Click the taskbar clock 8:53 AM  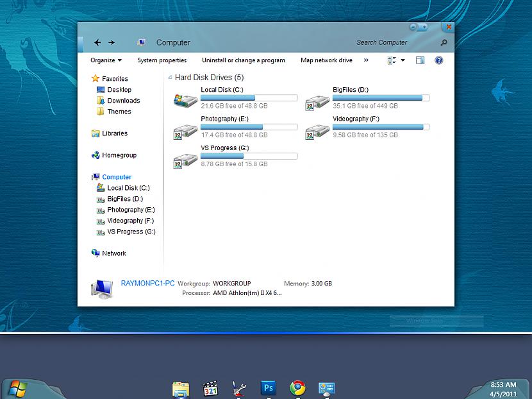[503, 385]
